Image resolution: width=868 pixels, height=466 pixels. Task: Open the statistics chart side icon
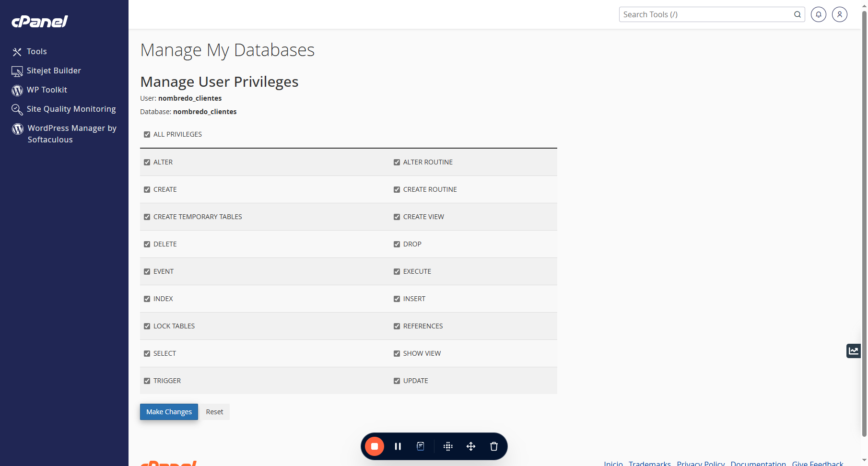[x=854, y=351]
